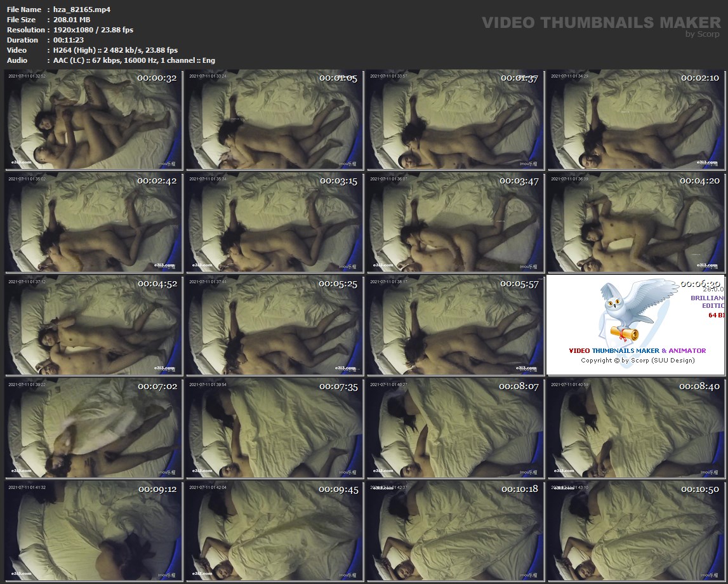Click the file name hza_82165.mp4

(x=82, y=10)
